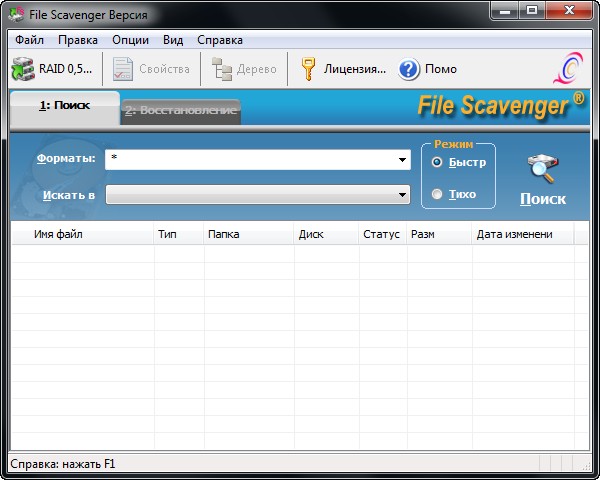Switch to the 2: Восстановление tab
Screen dimensions: 600x480
[x=181, y=111]
